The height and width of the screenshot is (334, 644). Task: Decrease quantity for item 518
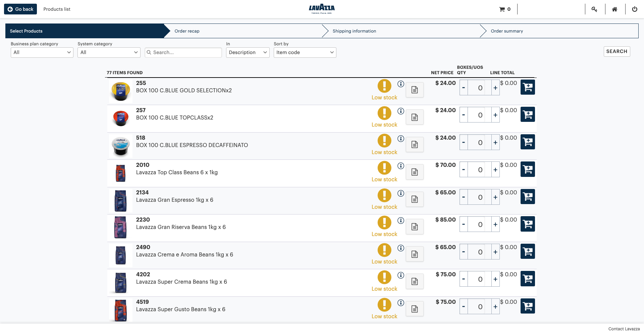[464, 143]
